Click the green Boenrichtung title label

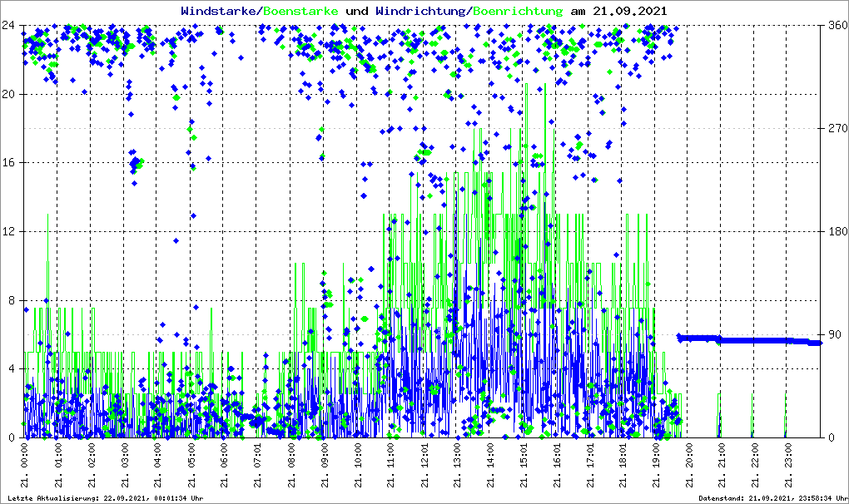click(518, 11)
